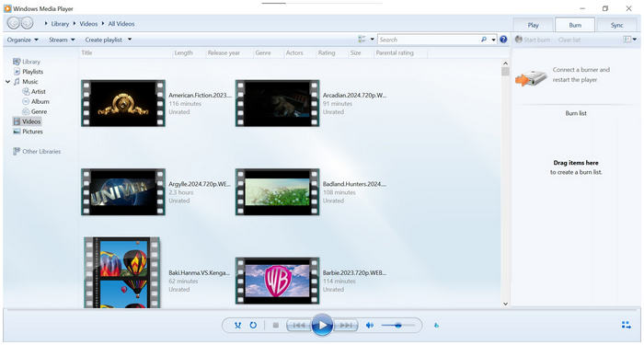This screenshot has height=345, width=644.
Task: Click the Windows Media Player title icon
Action: [7, 8]
